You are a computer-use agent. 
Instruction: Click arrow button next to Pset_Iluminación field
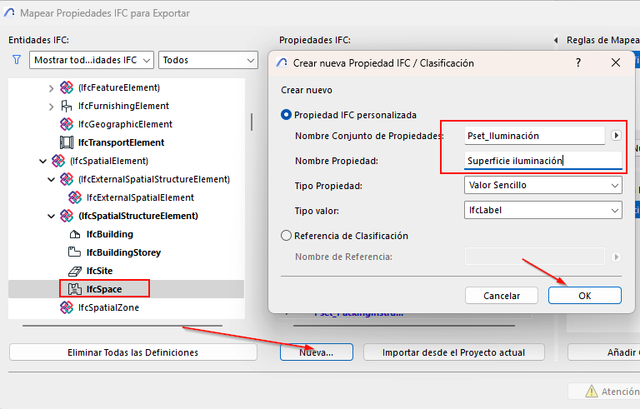(x=616, y=135)
